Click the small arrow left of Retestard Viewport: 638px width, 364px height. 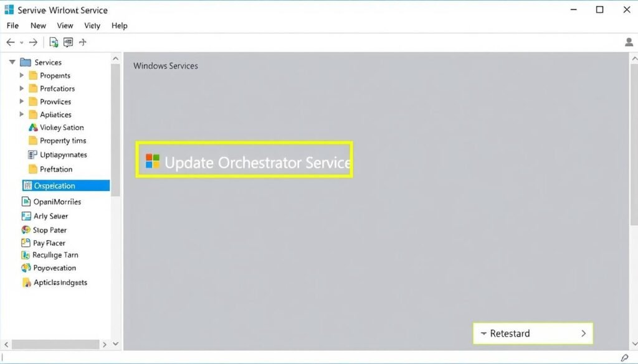point(483,333)
